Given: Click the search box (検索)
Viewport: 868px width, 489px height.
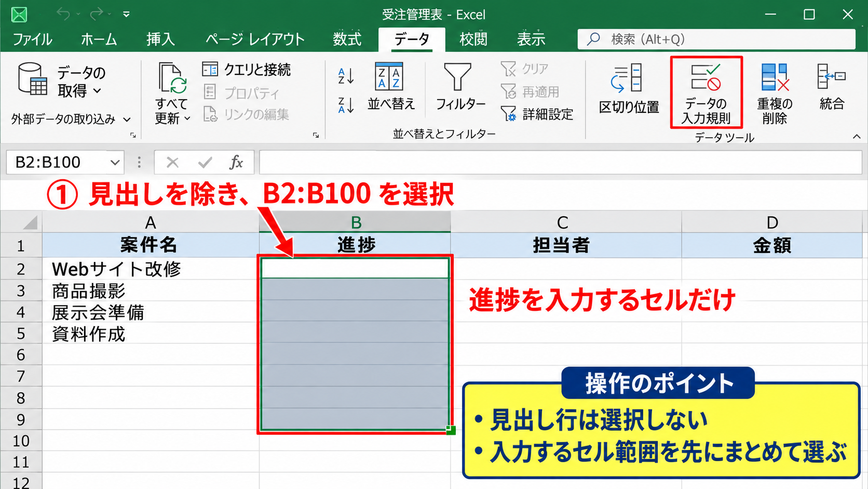Looking at the screenshot, I should (716, 39).
